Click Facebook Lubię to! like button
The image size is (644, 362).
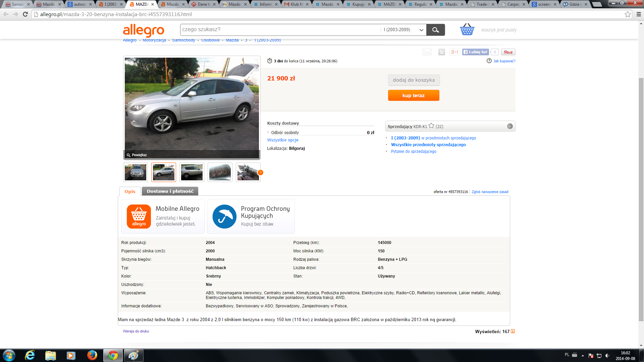pos(475,52)
